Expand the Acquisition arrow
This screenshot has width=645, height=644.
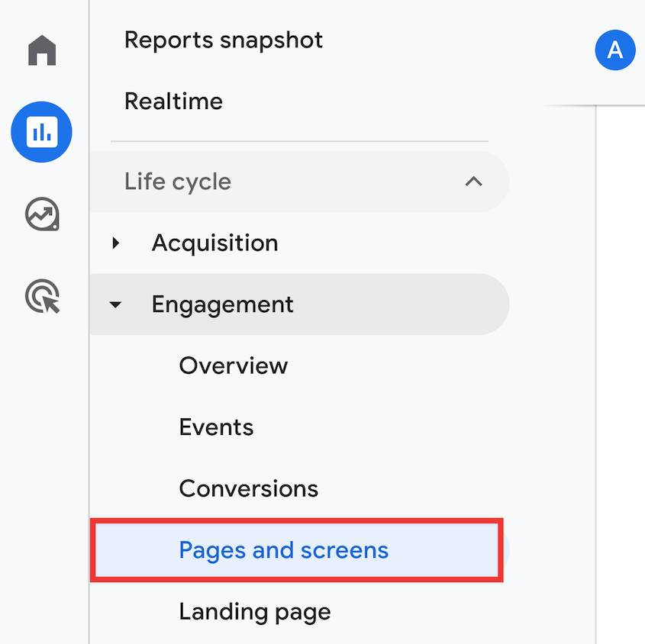click(x=116, y=243)
